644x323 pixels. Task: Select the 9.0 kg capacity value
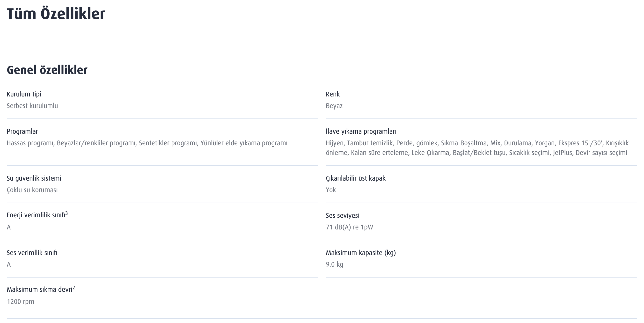335,264
